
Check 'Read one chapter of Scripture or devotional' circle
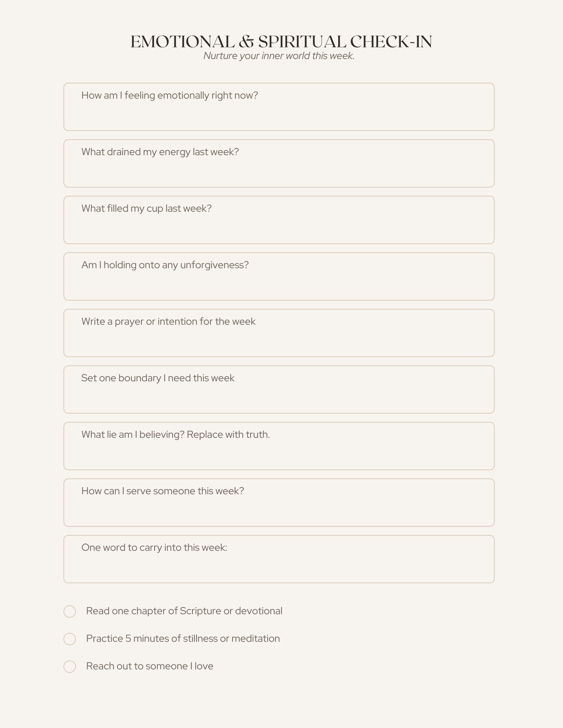(x=70, y=611)
